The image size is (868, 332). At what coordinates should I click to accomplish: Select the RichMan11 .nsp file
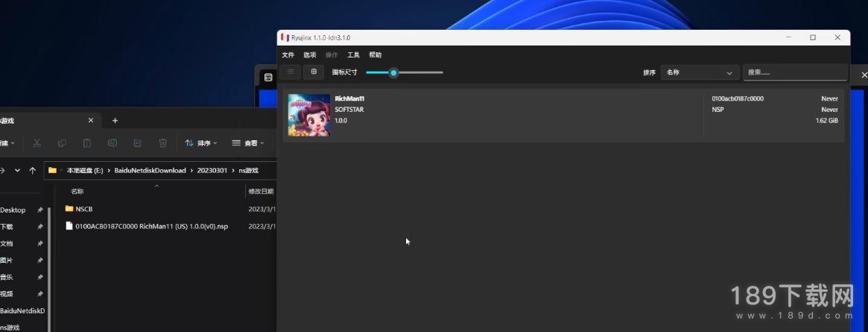pos(147,226)
